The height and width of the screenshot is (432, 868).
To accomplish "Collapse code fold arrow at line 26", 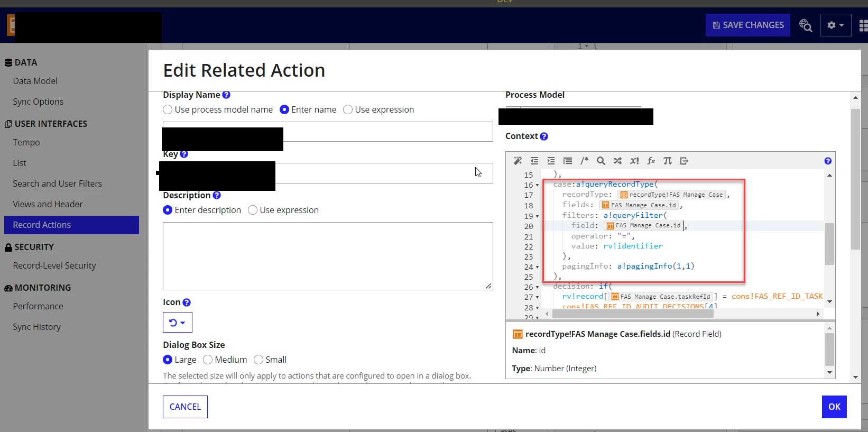I will [x=537, y=288].
